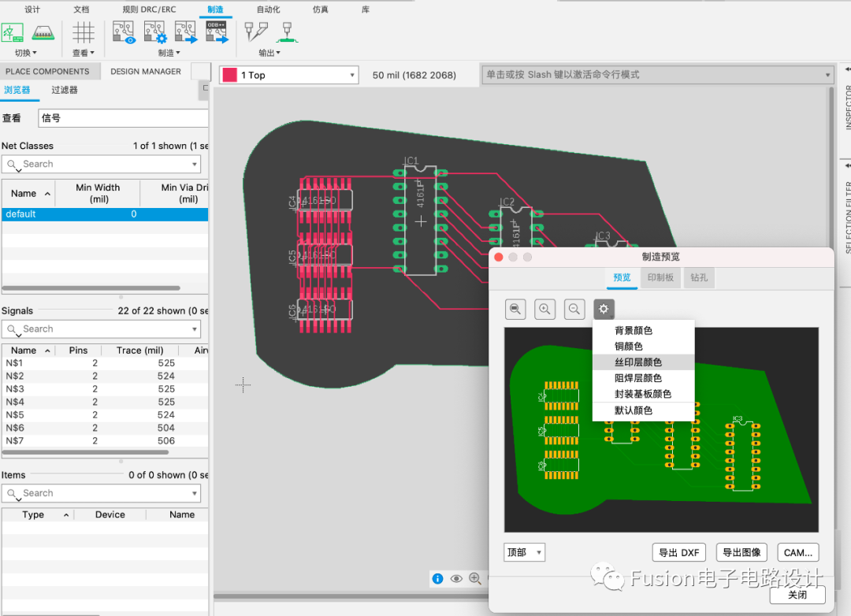This screenshot has width=851, height=616.
Task: Click zoom-in button in the manufacturing preview
Action: [544, 310]
